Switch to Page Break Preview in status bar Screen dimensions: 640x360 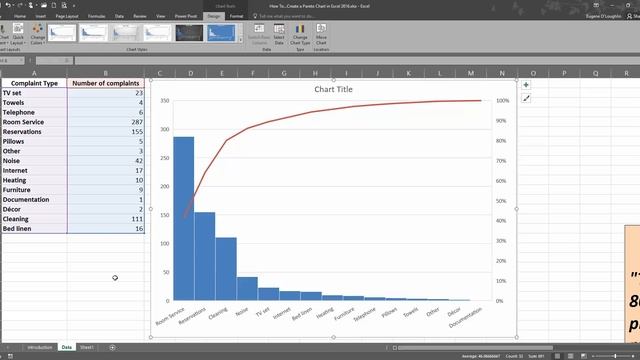point(584,356)
